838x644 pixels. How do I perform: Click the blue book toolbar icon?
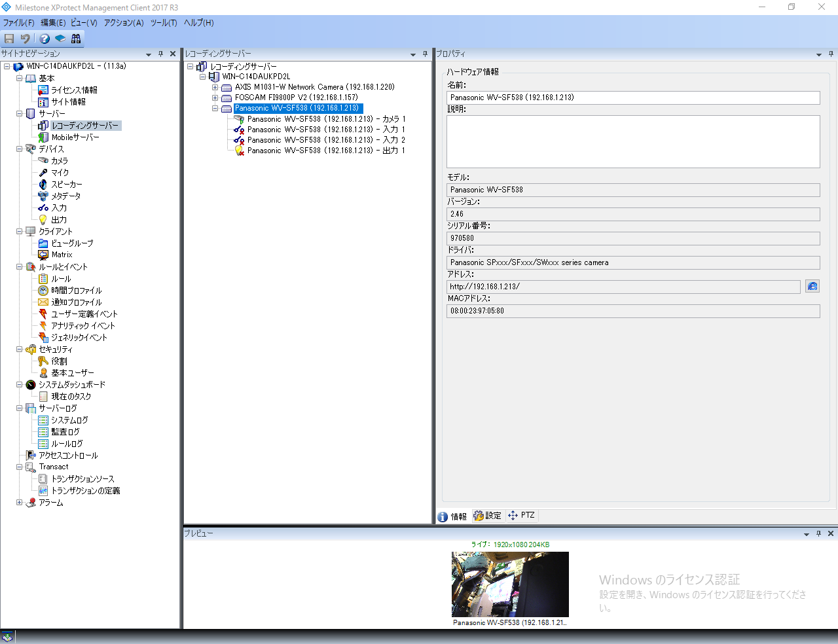click(x=60, y=39)
